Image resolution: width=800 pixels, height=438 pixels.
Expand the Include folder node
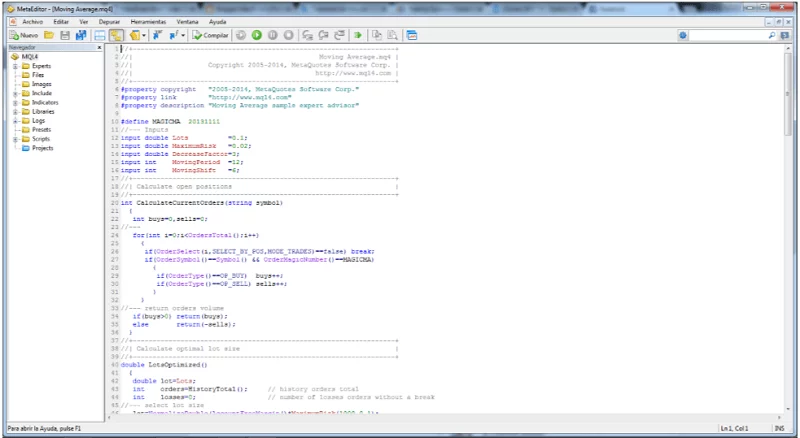point(15,93)
